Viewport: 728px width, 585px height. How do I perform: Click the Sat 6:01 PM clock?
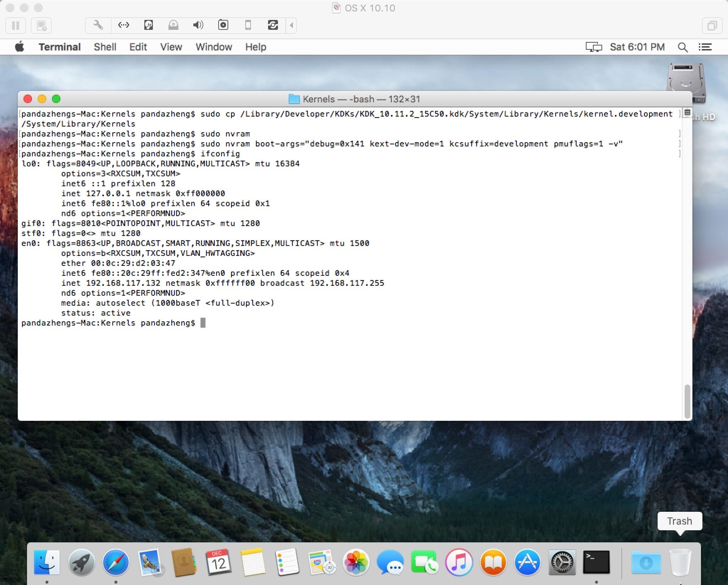pos(637,47)
